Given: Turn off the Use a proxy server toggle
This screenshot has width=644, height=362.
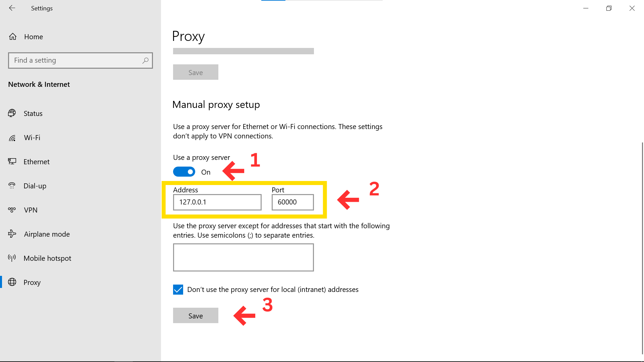Looking at the screenshot, I should click(184, 172).
